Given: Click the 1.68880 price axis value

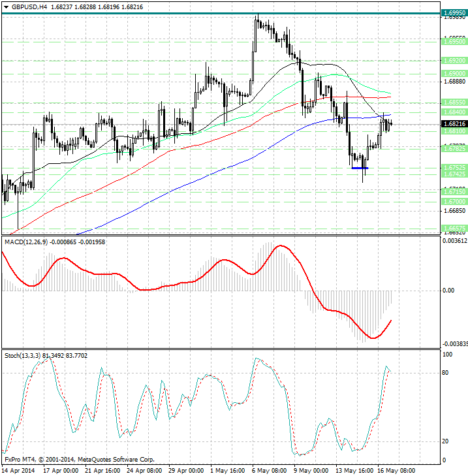Looking at the screenshot, I should (454, 82).
